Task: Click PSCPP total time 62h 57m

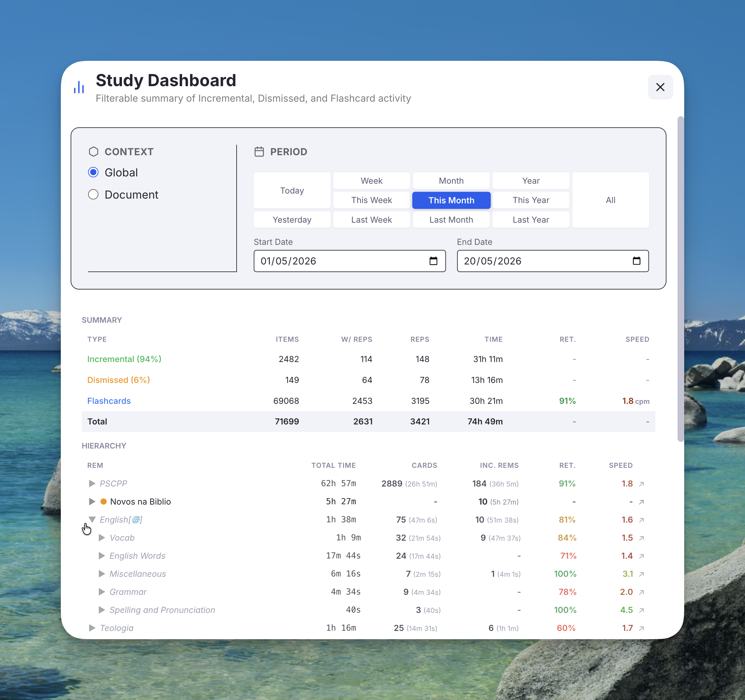Action: (338, 483)
